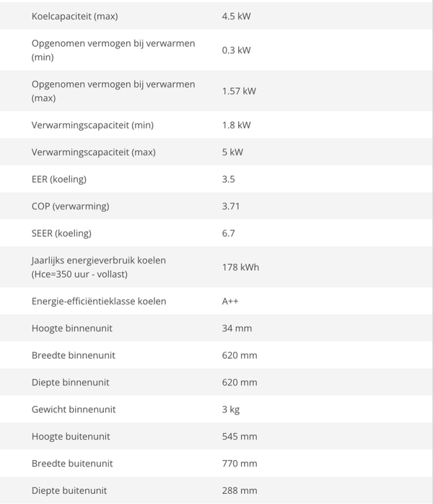Select the 1.57 kW value
Viewport: 433px width, 504px height.
point(239,91)
